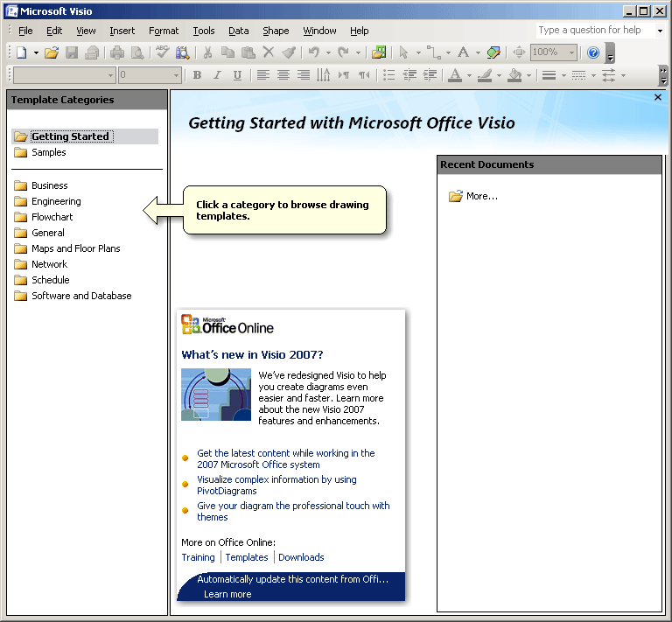Toggle Align Left

(263, 75)
